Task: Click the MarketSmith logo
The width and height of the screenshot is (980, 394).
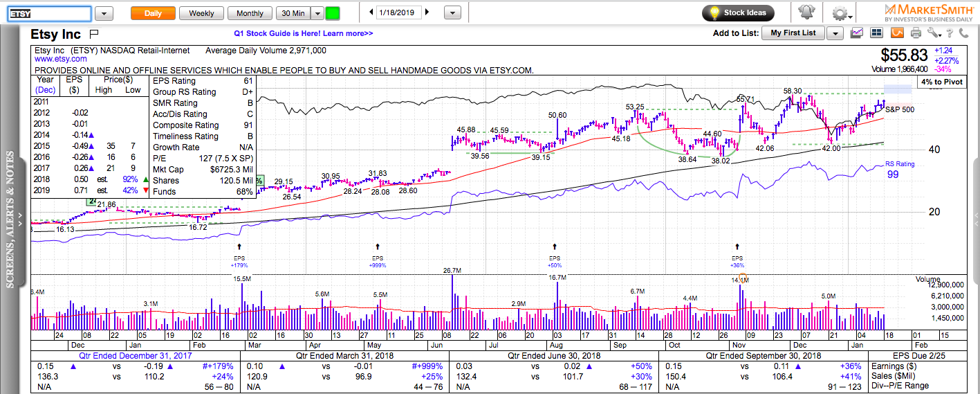Action: click(930, 12)
